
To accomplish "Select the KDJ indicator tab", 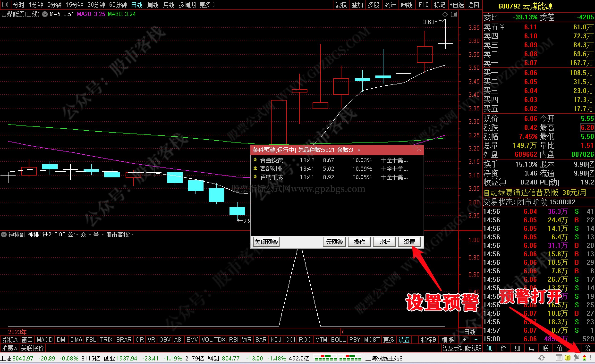I will (x=276, y=340).
